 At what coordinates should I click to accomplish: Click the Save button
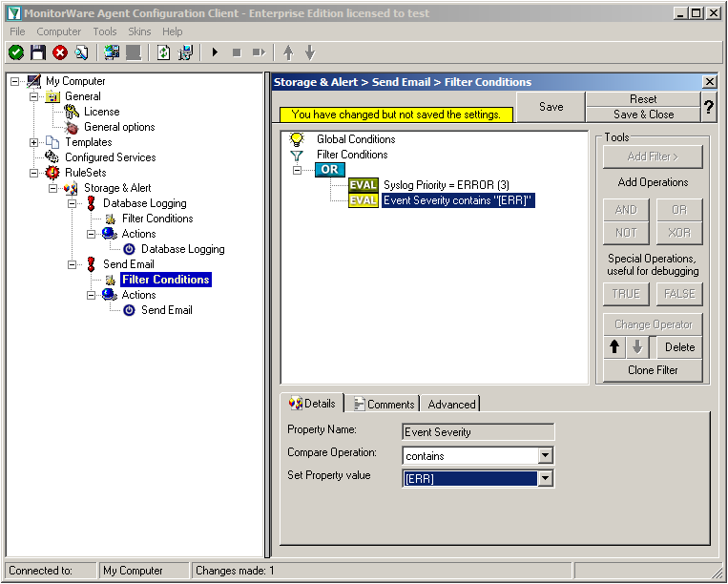(551, 107)
